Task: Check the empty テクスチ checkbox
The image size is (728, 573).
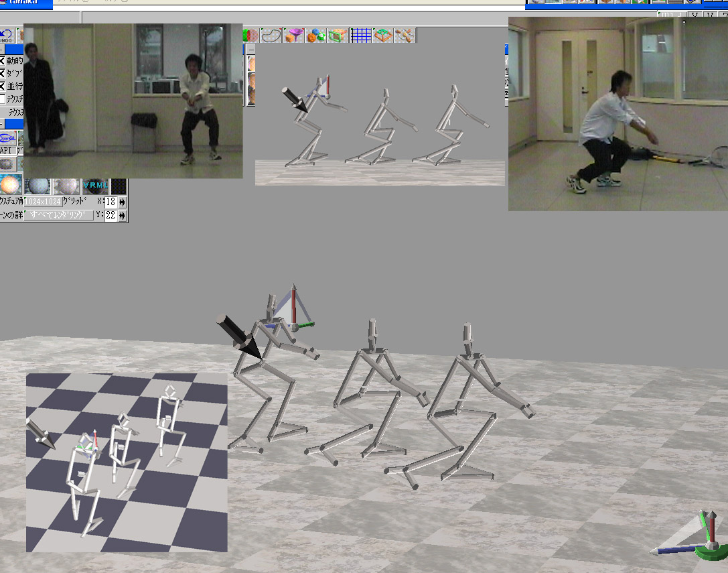Action: (x=2, y=99)
